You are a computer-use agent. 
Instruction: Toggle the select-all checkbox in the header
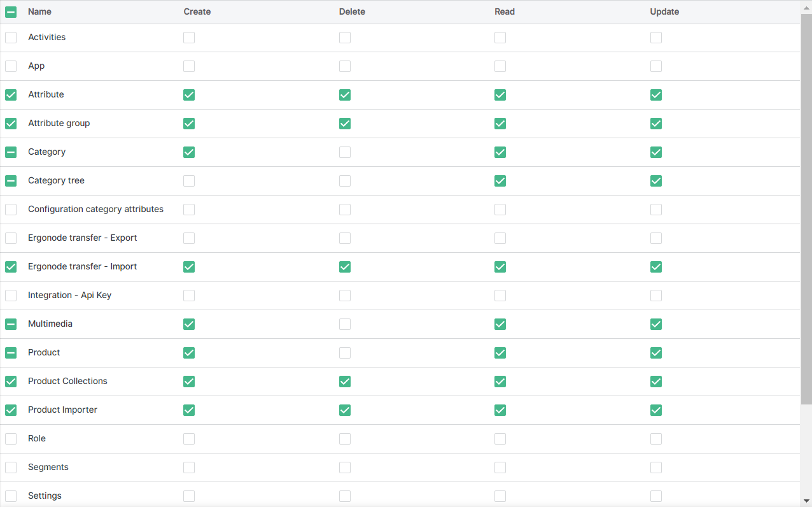(x=11, y=12)
